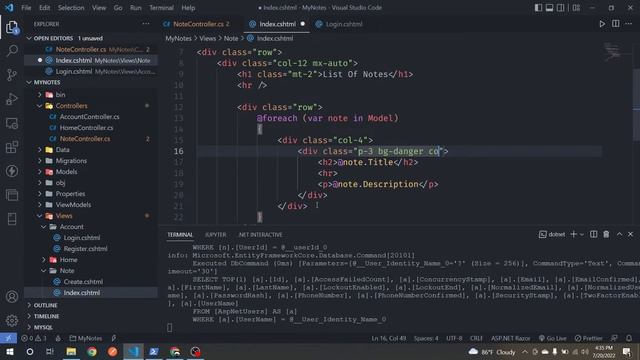Viewport: 640px width, 360px height.
Task: Open Remote Explorer view
Action: [12, 123]
